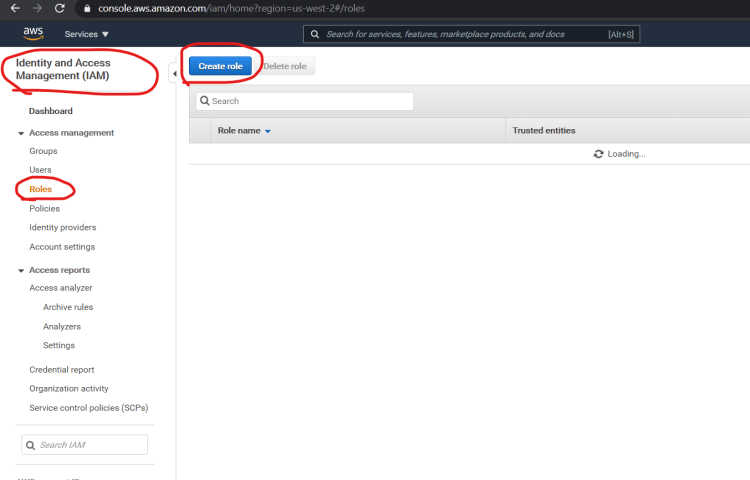Open the AWS logo home link
Screen dimensions: 750x480
coord(33,33)
